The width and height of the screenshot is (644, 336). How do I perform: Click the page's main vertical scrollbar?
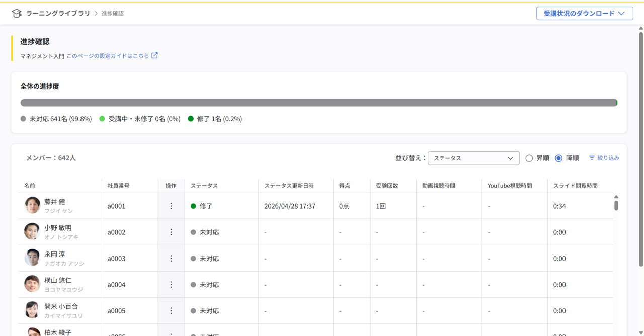641,149
